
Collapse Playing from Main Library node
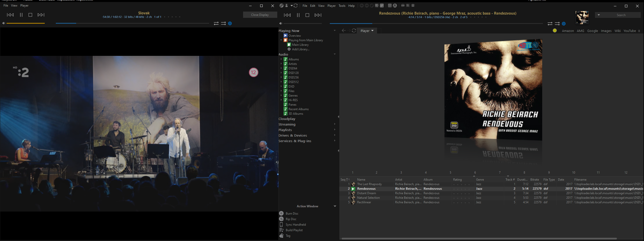tap(281, 40)
